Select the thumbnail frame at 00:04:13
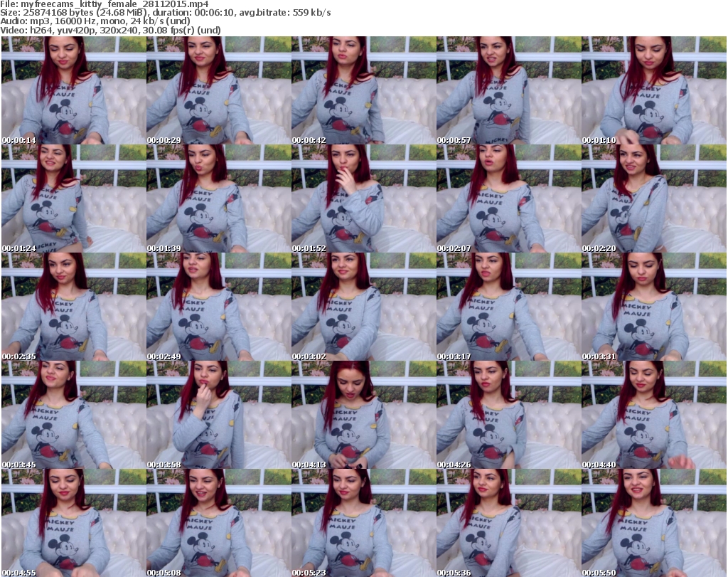 [363, 415]
